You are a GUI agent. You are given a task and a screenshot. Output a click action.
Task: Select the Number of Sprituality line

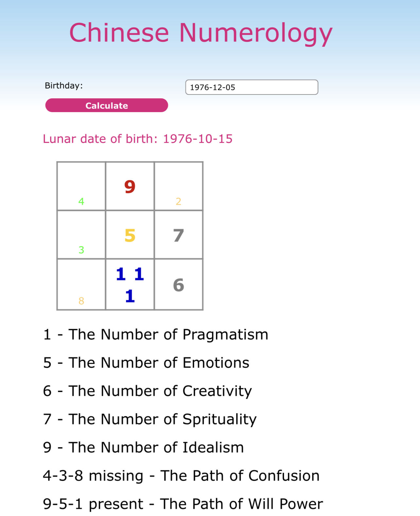149,419
